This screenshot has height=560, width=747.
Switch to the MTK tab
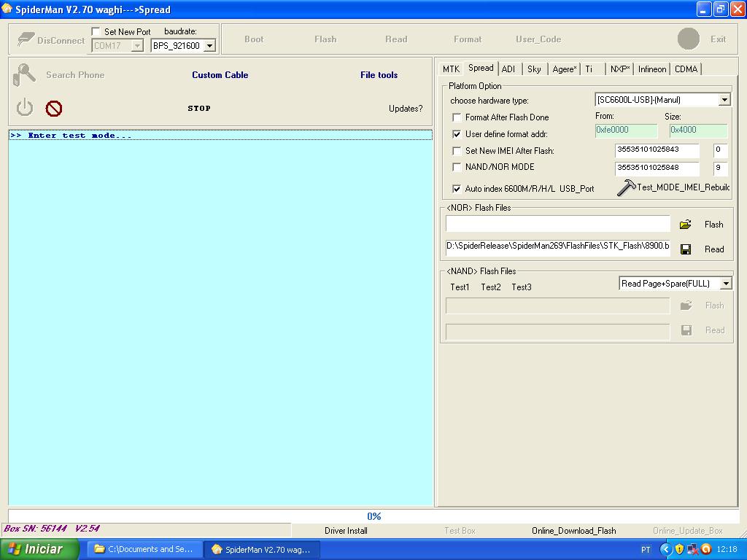coord(451,69)
